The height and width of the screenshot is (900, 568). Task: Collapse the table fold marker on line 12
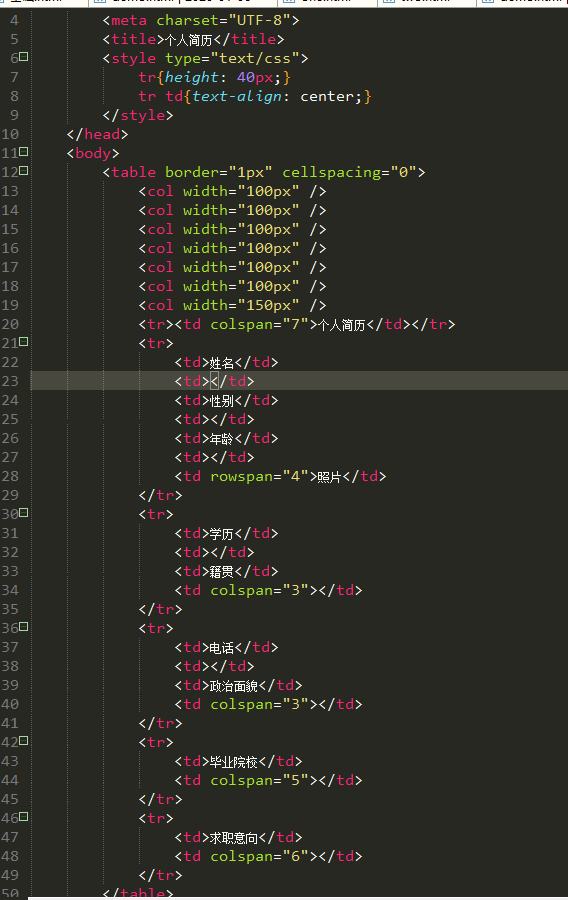coord(24,171)
